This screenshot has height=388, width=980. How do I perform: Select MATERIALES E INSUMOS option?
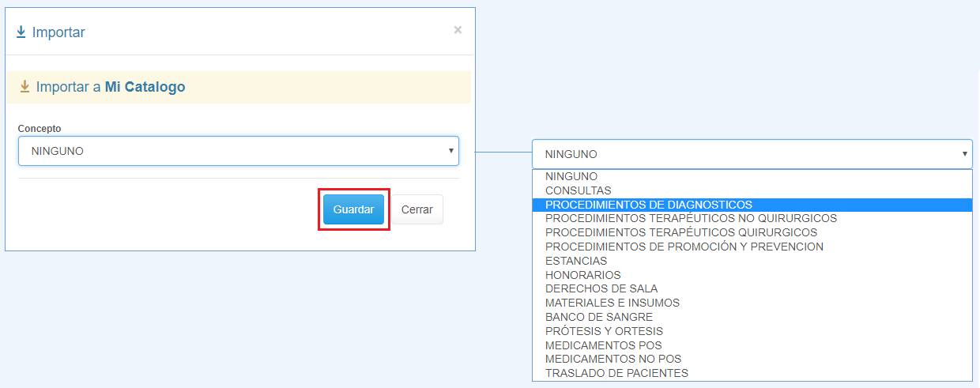[x=612, y=303]
